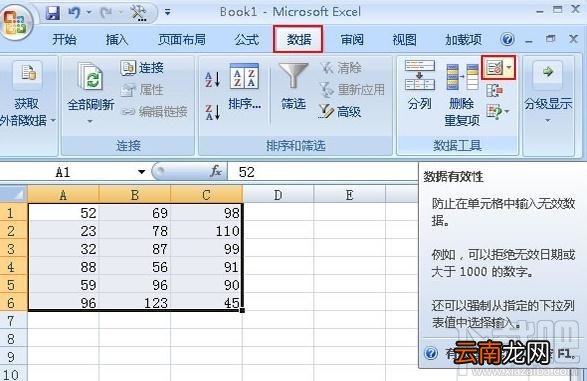Expand the what-if analysis dropdown arrow
This screenshot has width=587, height=381.
tap(507, 112)
